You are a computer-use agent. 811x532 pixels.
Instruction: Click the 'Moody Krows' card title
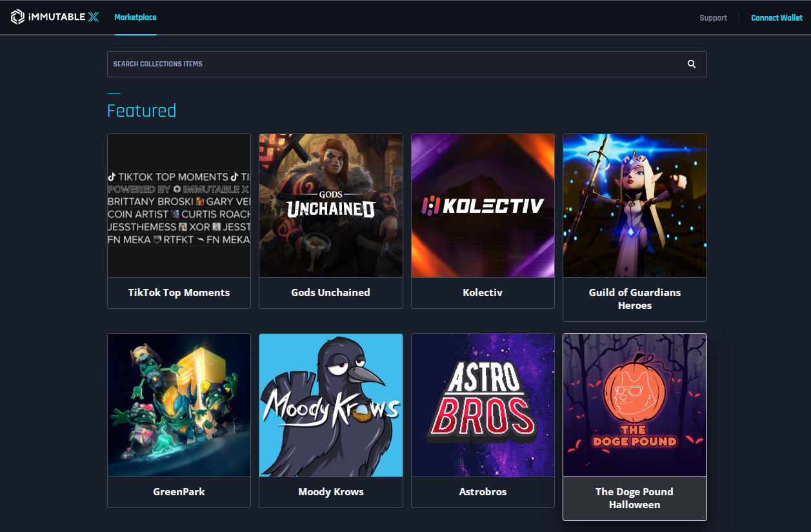pos(331,492)
